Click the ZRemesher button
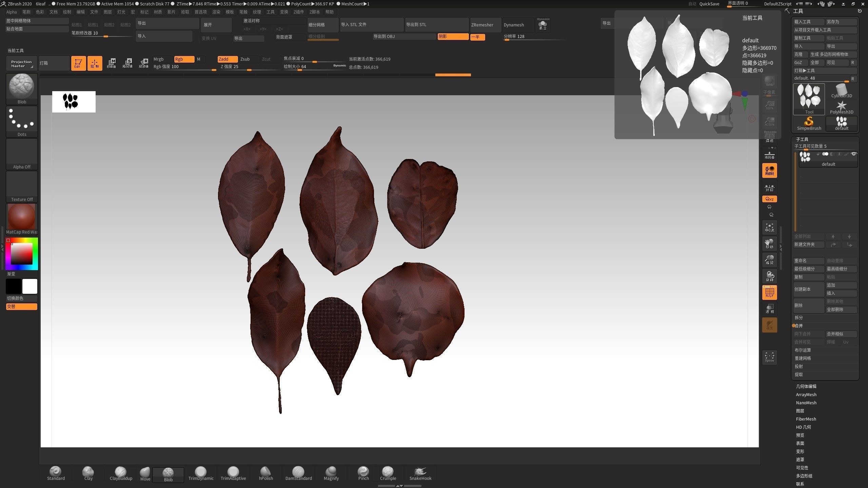Image resolution: width=868 pixels, height=488 pixels. [485, 25]
